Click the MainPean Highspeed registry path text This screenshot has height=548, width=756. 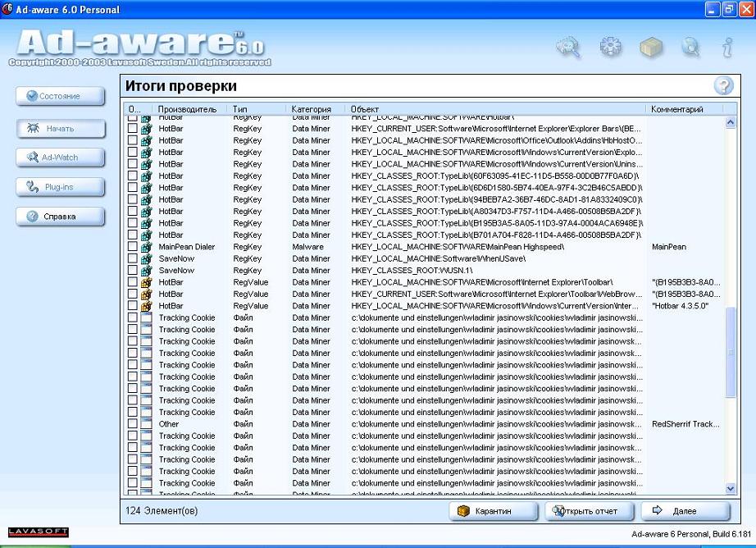coord(458,247)
